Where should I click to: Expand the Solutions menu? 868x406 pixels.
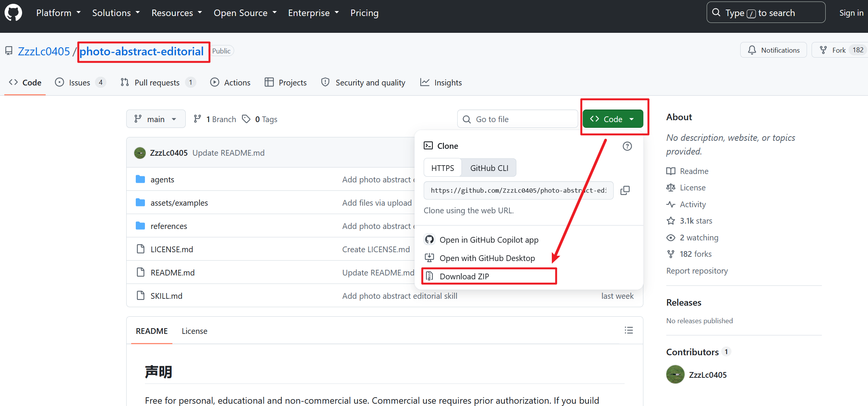click(x=116, y=13)
